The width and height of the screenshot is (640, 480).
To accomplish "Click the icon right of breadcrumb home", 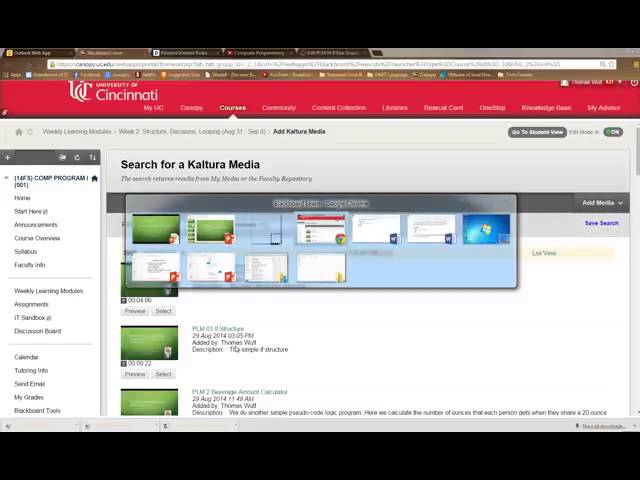I will pyautogui.click(x=30, y=132).
